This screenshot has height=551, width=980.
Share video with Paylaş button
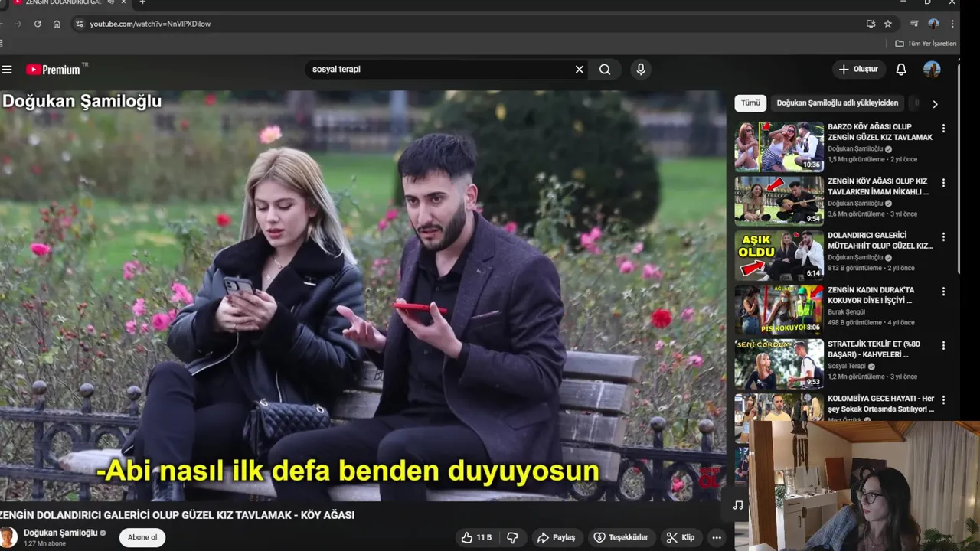(x=556, y=538)
